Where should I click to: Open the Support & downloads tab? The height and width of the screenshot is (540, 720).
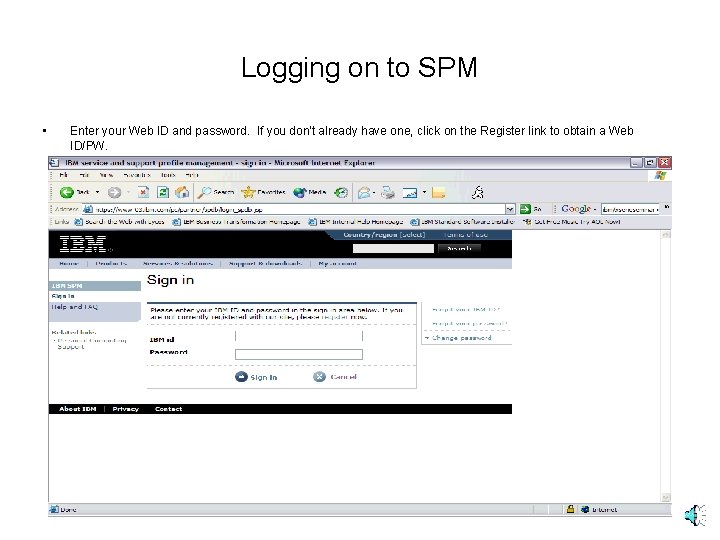tap(265, 264)
